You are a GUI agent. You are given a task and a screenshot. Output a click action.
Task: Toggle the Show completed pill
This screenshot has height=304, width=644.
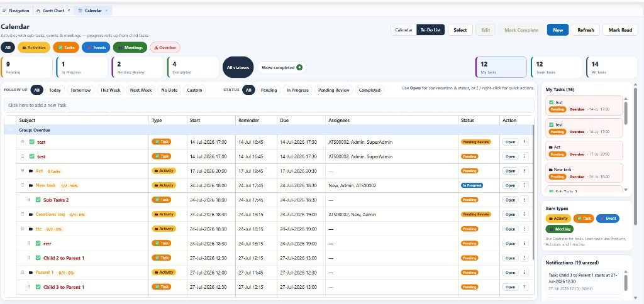tap(282, 67)
